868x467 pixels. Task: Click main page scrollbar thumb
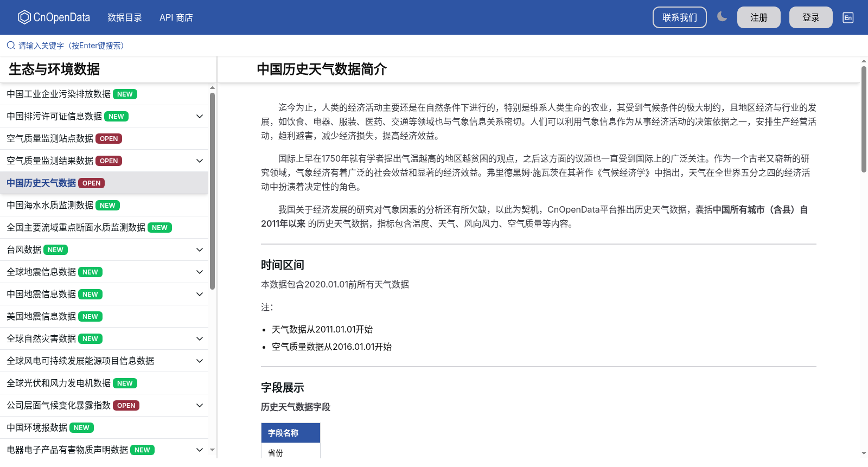tap(864, 119)
